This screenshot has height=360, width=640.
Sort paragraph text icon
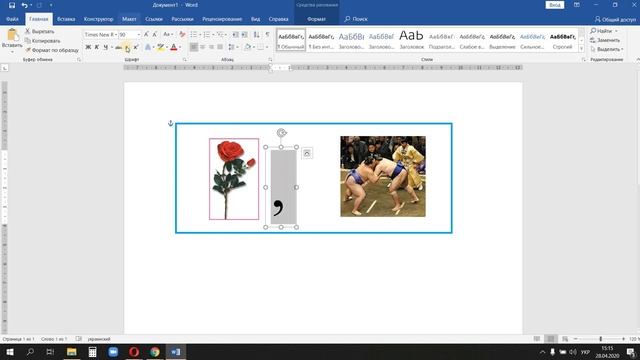tap(256, 35)
